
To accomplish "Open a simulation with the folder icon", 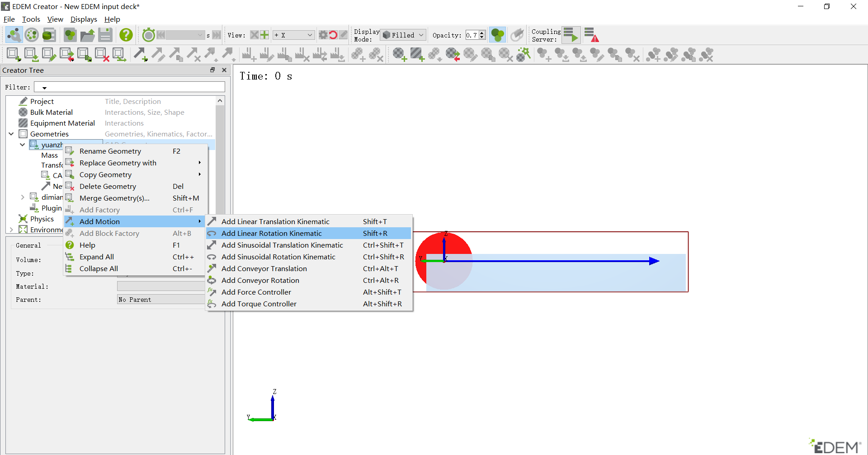I will [x=88, y=35].
